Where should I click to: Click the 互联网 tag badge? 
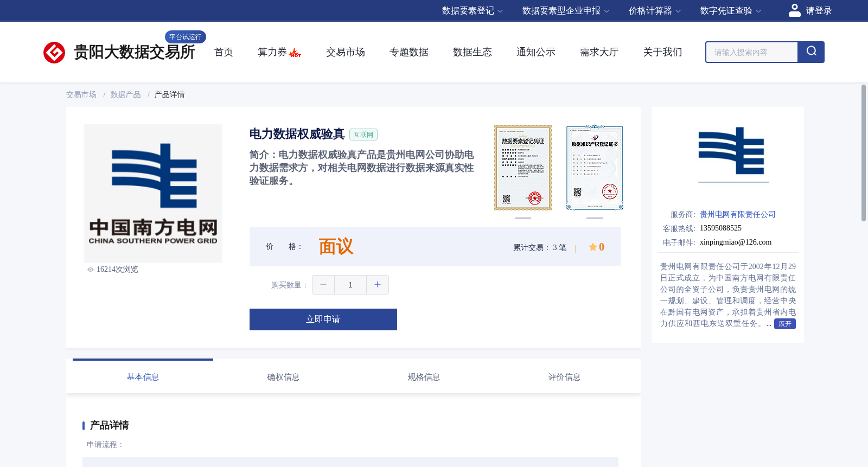pos(363,135)
